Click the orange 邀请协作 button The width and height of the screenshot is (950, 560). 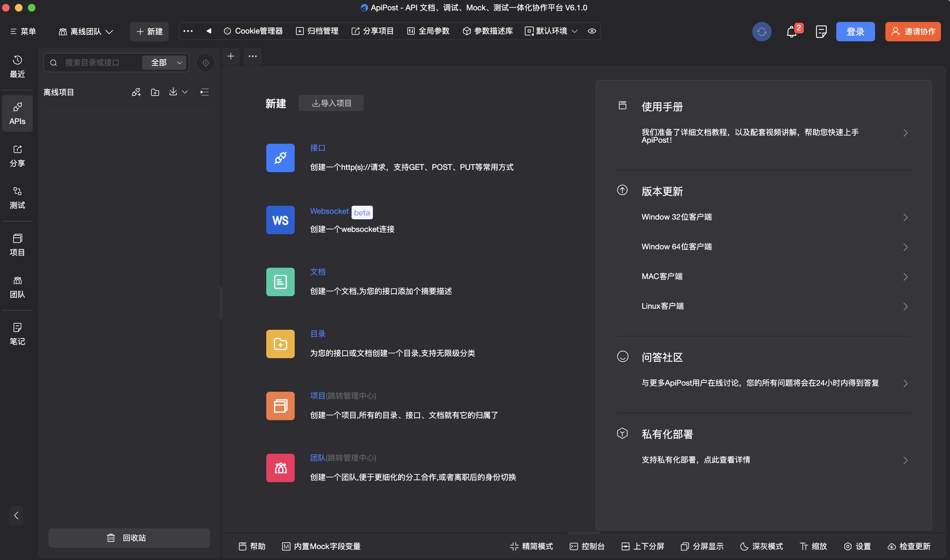(913, 32)
